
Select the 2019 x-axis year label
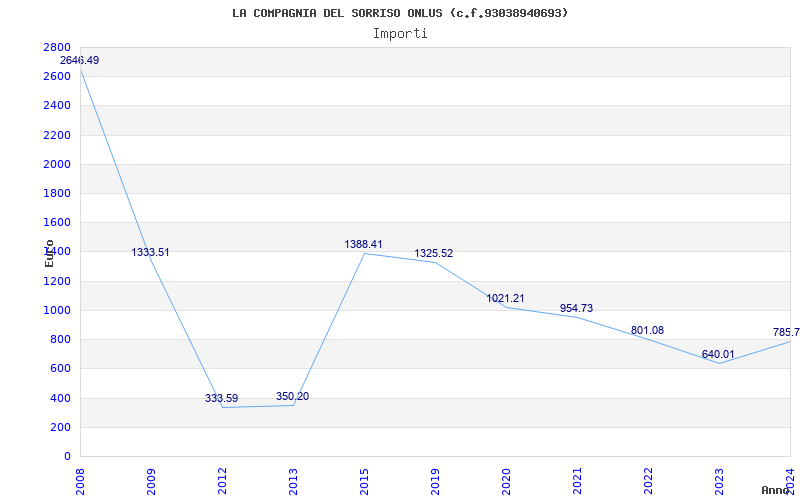(x=434, y=482)
